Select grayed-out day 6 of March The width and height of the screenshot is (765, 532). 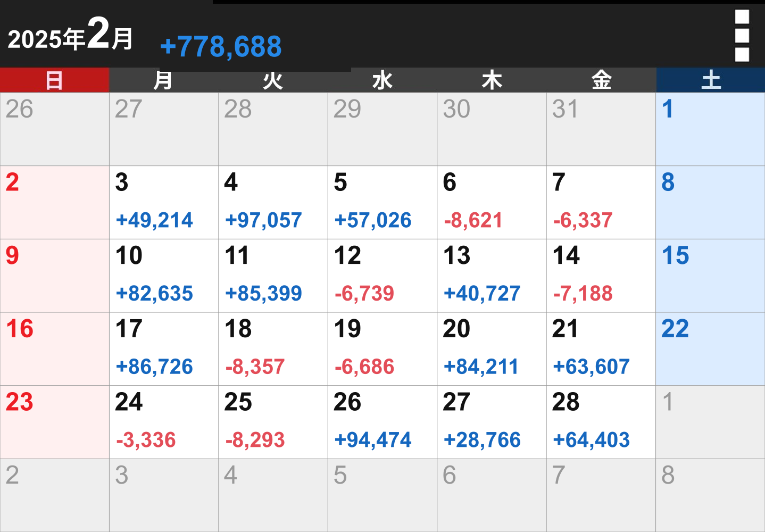492,495
